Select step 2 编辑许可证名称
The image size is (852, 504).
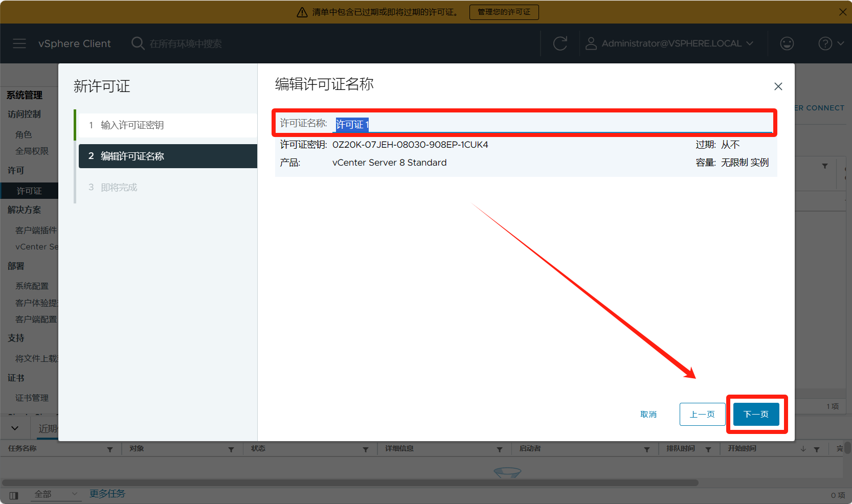132,156
